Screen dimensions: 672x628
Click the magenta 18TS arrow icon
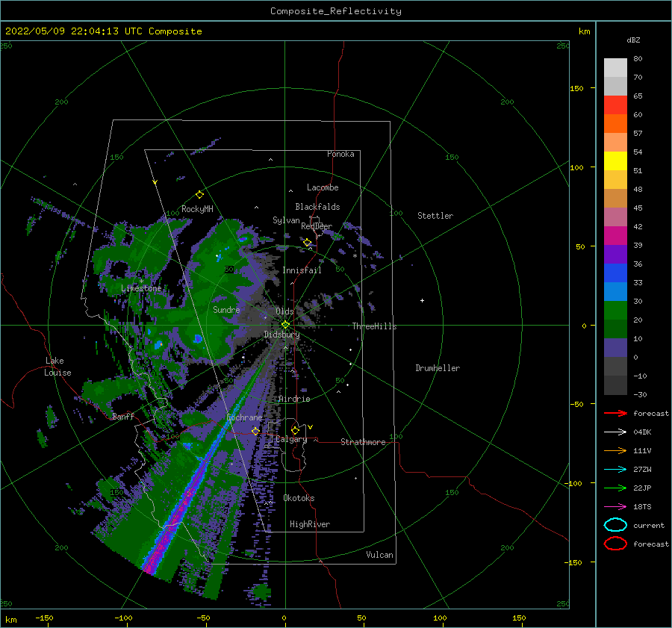(x=615, y=507)
